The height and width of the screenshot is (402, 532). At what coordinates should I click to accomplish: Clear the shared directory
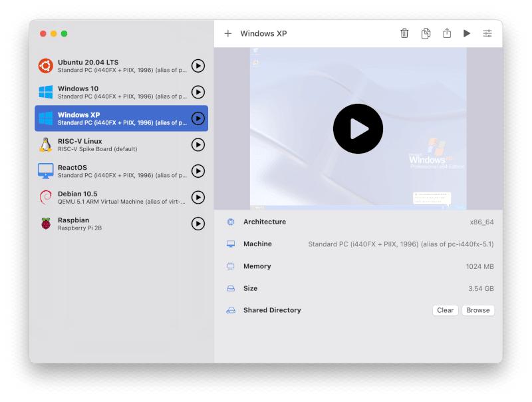point(445,310)
